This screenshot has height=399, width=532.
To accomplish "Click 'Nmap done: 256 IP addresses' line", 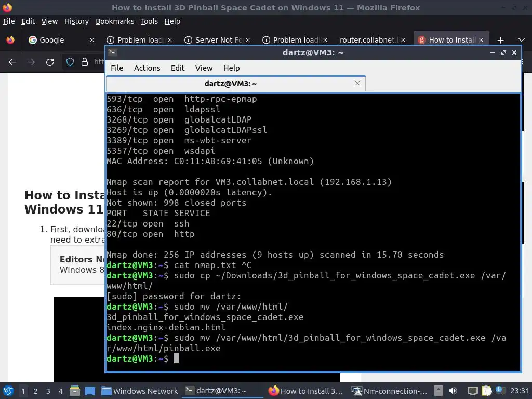I will tap(275, 255).
